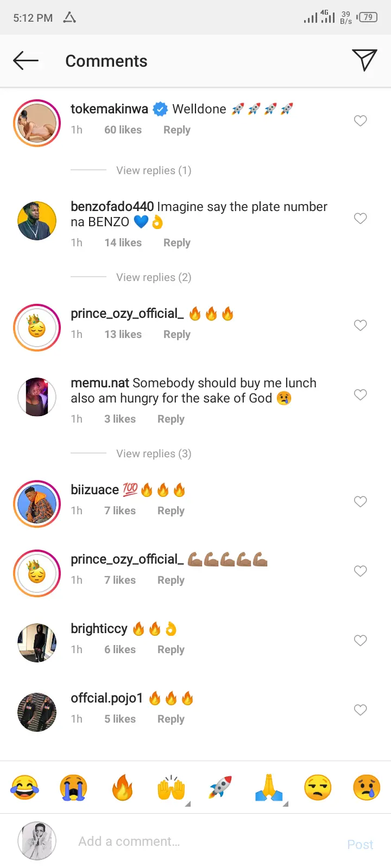Insert the raised hands emoji
This screenshot has width=391, height=868.
click(171, 788)
